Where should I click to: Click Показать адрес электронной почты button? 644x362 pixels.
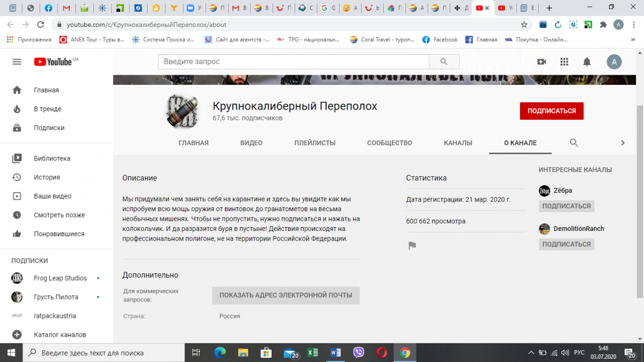[x=286, y=295]
